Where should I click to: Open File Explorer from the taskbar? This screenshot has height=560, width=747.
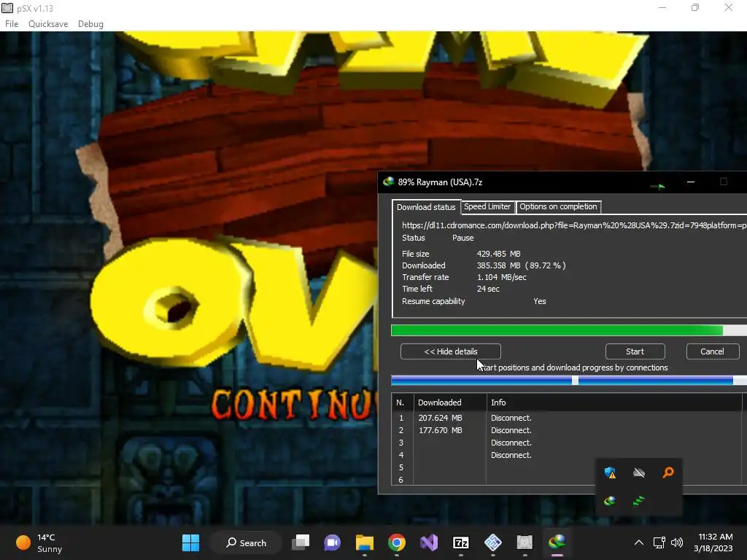(x=365, y=542)
